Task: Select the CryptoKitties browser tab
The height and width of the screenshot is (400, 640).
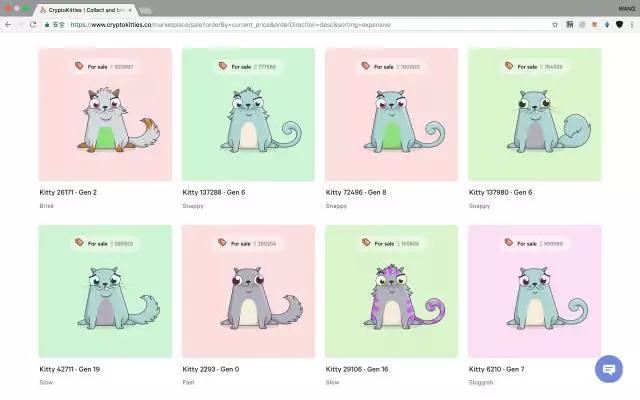Action: pos(86,10)
